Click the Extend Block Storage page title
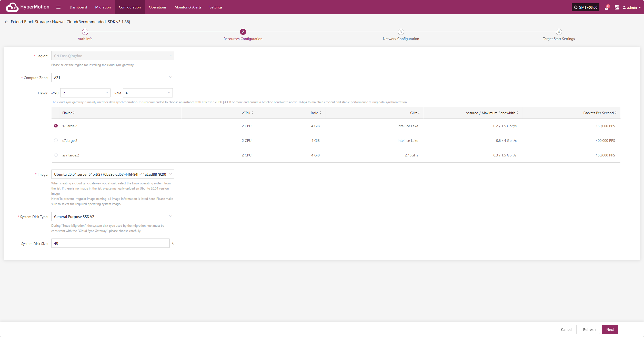 click(x=71, y=22)
